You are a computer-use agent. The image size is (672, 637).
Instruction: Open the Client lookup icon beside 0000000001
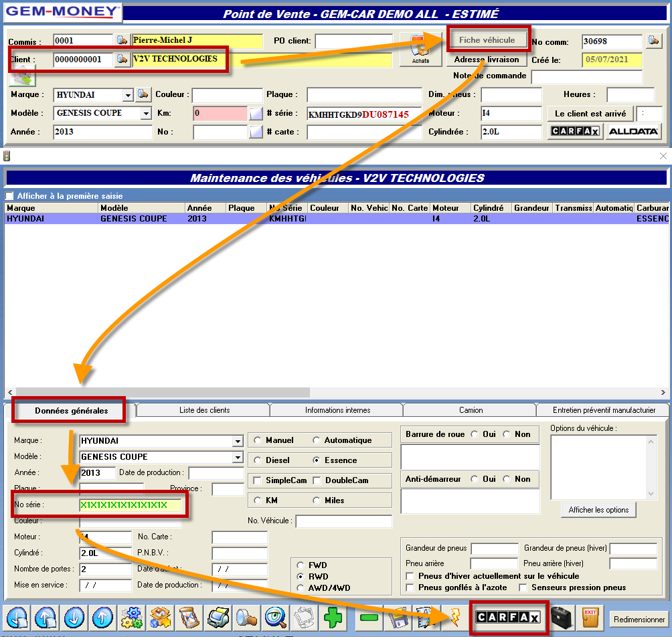click(122, 59)
